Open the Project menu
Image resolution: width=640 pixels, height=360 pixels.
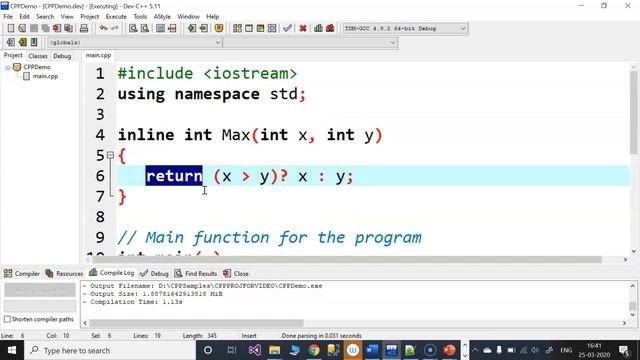89,17
